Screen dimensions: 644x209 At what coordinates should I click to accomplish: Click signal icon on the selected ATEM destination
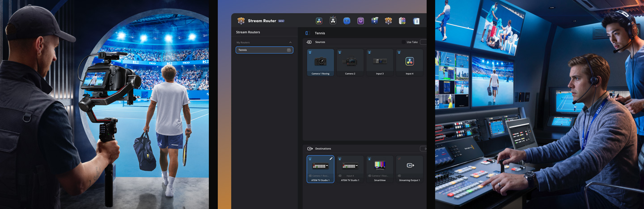(310, 159)
